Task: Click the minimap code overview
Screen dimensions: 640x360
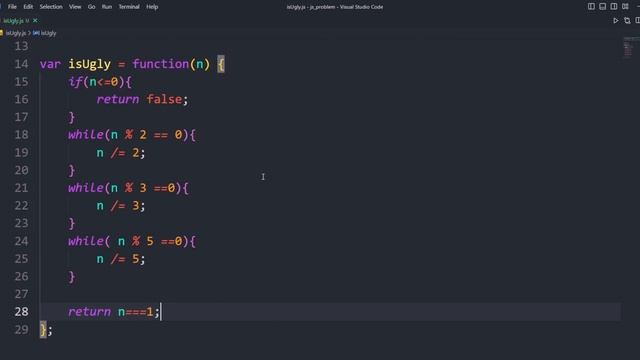Action: [631, 48]
